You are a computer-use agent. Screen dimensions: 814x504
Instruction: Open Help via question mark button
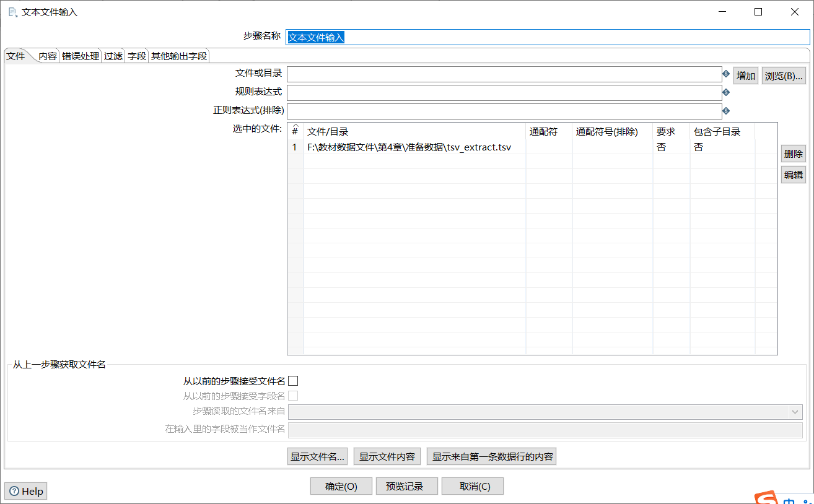(26, 491)
